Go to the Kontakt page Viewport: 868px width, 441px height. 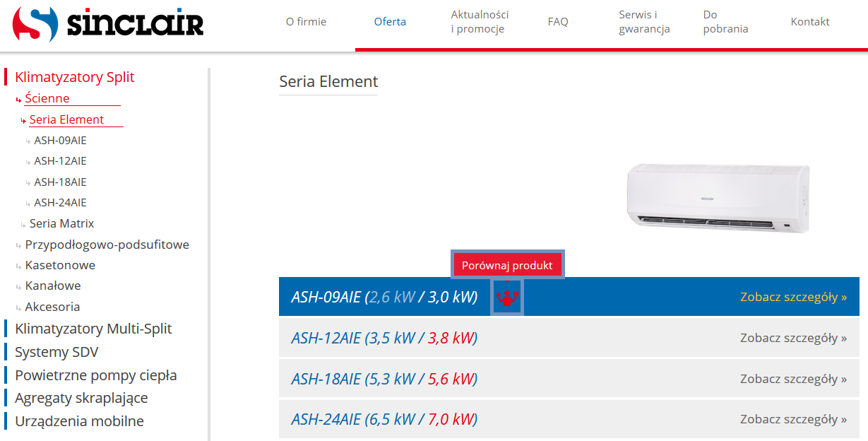(810, 22)
